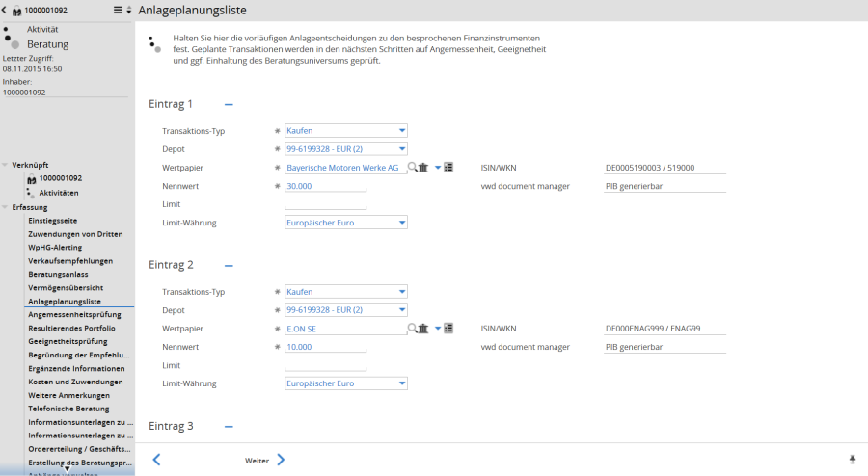This screenshot has height=476, width=868.
Task: Open the list icon beside Eintrag 1 Wertpapier
Action: click(x=448, y=168)
